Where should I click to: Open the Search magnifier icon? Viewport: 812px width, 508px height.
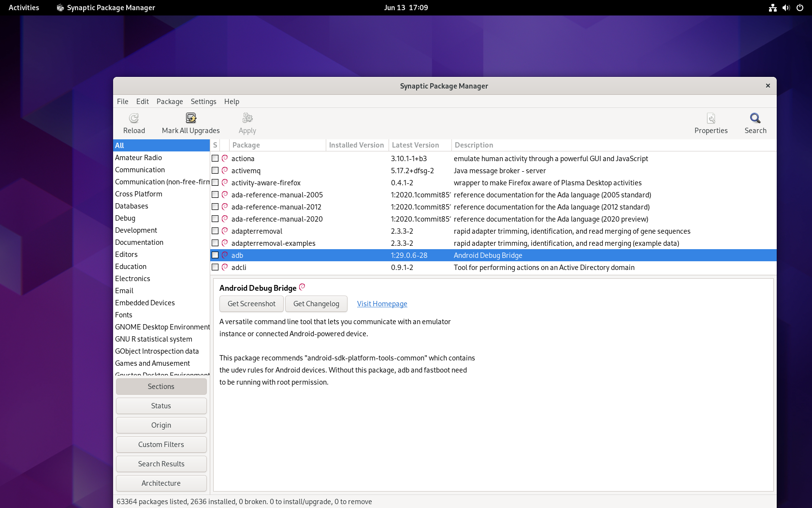(x=755, y=118)
